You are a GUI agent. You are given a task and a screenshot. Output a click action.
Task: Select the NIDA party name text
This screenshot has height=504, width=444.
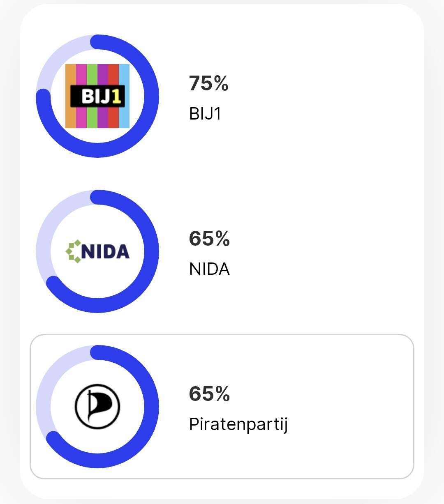[x=209, y=269]
